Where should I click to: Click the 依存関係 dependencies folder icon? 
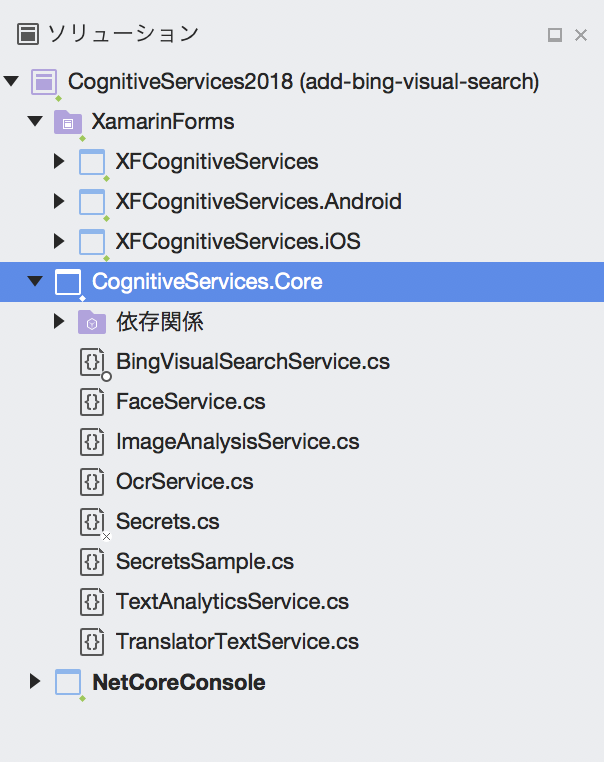pyautogui.click(x=92, y=322)
